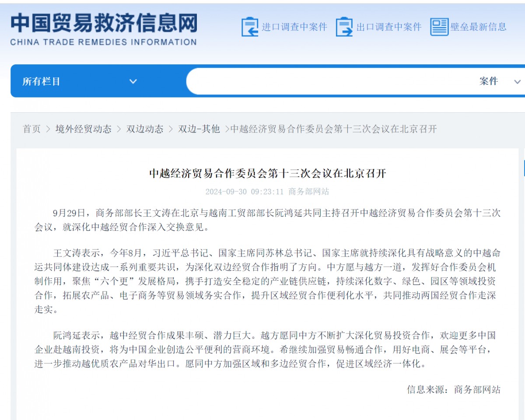Click the import investigation cases icon

pyautogui.click(x=250, y=27)
